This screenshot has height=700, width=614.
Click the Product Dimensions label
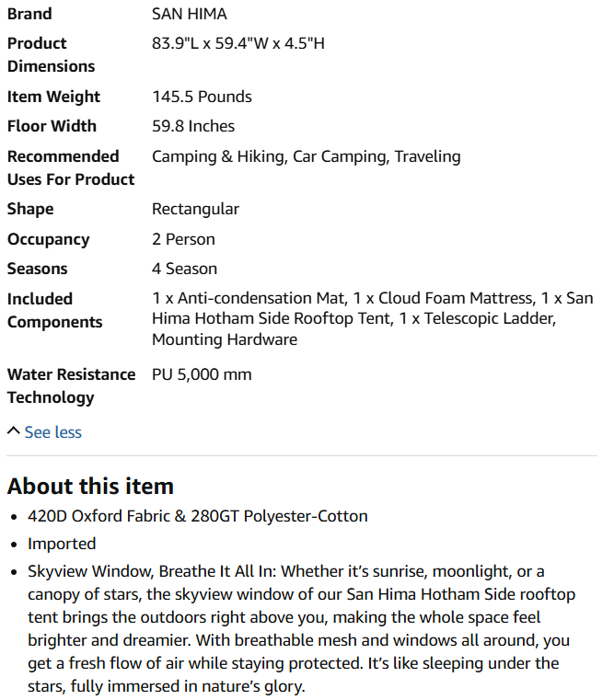click(51, 54)
